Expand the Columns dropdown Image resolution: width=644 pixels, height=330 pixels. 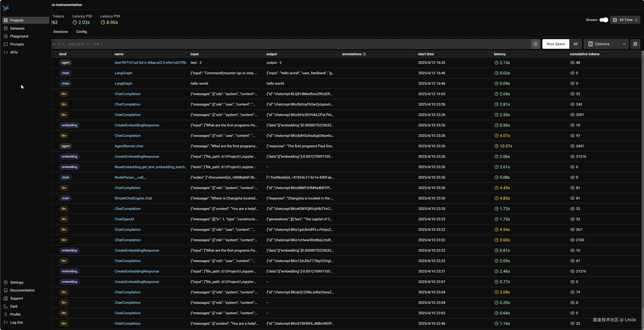pos(606,44)
